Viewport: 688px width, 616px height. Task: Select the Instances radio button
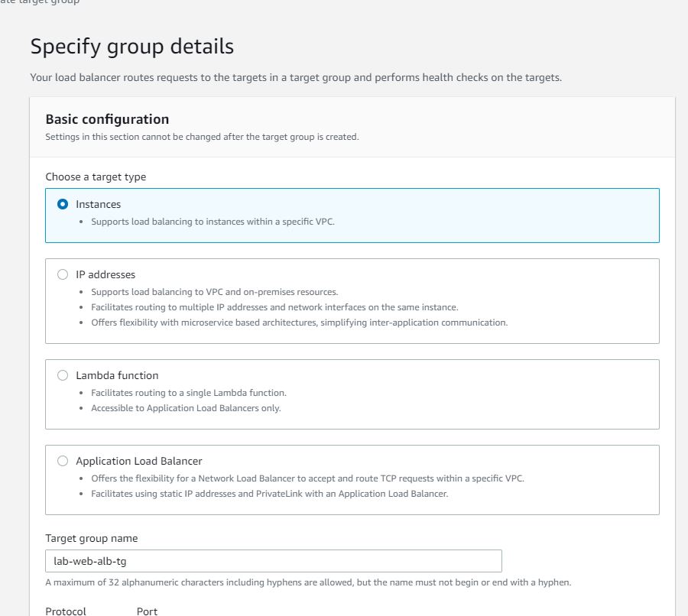[63, 205]
